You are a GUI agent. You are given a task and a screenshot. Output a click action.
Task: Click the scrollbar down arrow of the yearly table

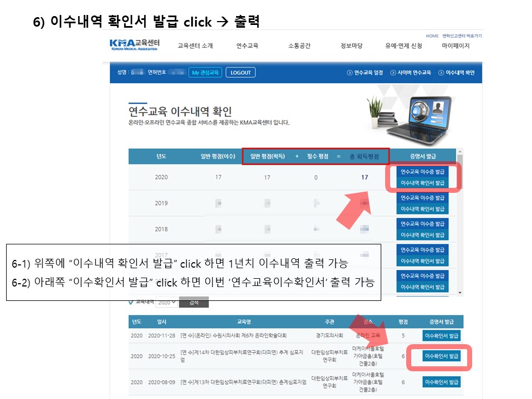tap(460, 292)
